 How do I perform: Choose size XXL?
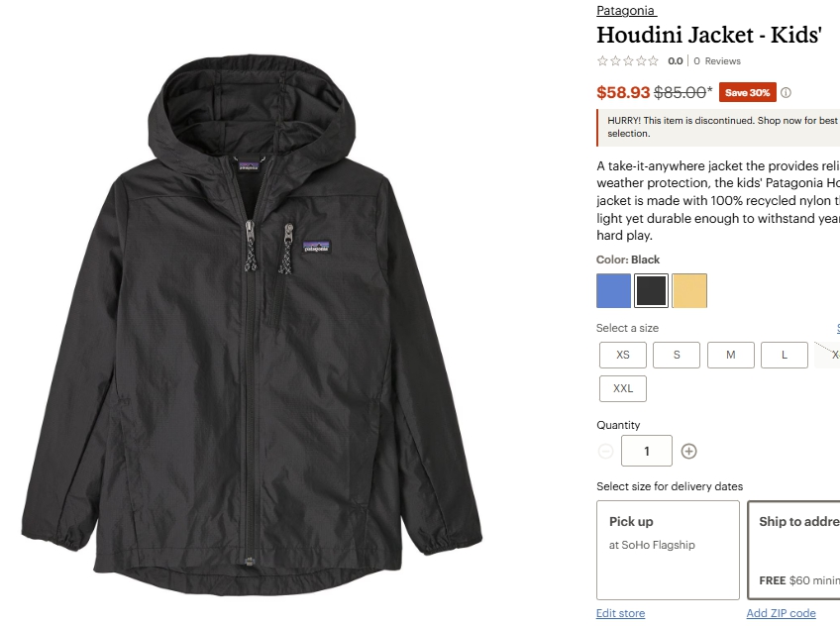622,388
